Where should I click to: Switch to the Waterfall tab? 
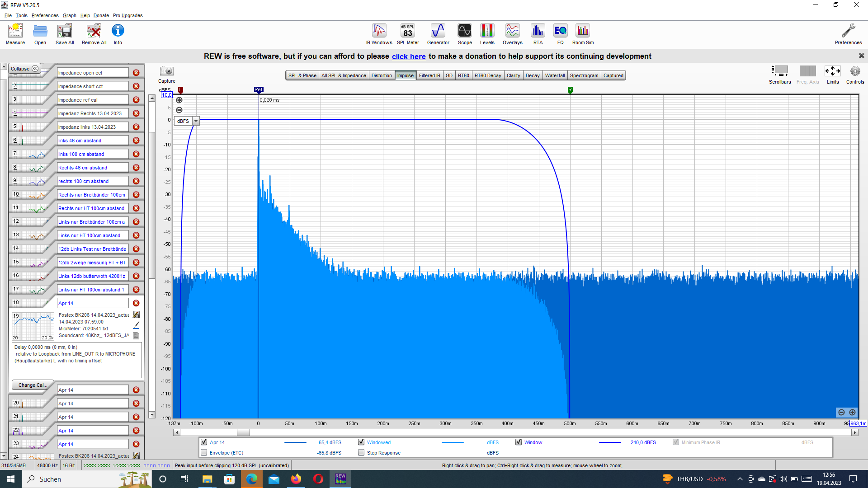pos(555,75)
